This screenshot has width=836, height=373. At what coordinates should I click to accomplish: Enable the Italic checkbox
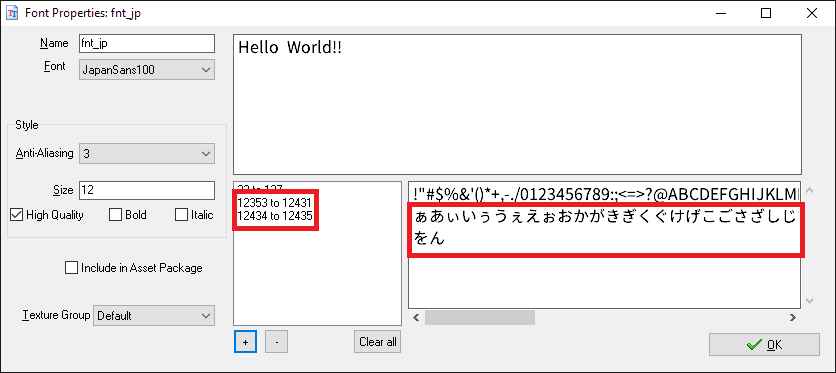pos(182,215)
